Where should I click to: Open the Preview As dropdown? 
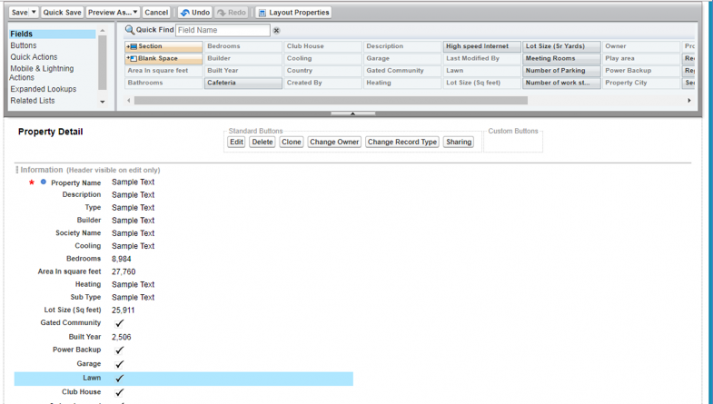(x=134, y=12)
